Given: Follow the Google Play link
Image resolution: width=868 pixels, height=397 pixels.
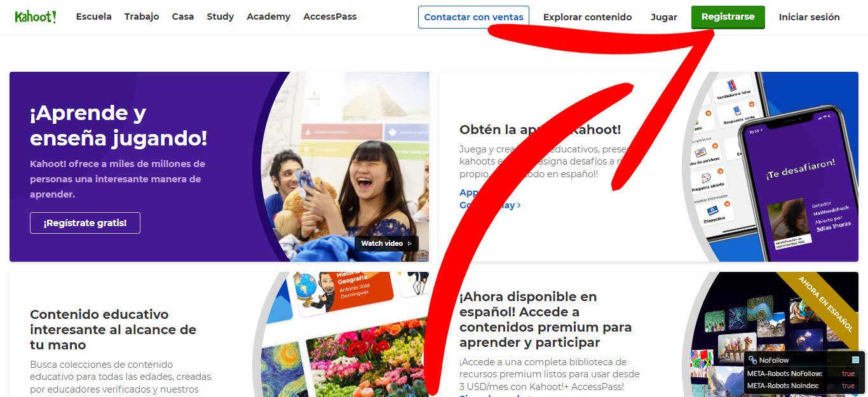Looking at the screenshot, I should (x=490, y=205).
